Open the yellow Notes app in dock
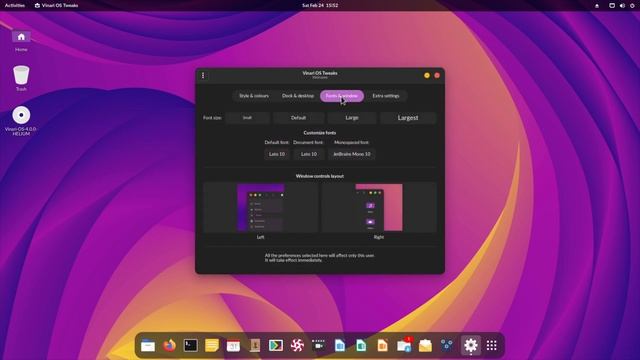640x360 pixels. [212, 346]
